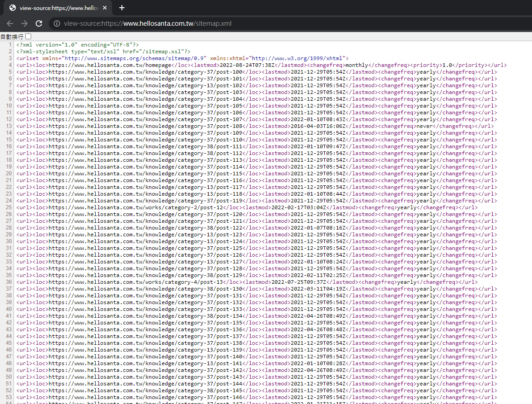The width and height of the screenshot is (532, 404).
Task: Reload the sitemap page
Action: 39,23
